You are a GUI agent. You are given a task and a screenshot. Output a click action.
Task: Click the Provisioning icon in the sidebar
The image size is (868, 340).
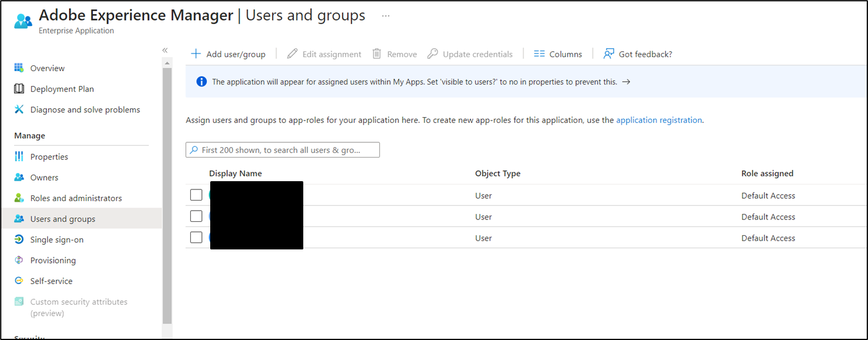tap(19, 260)
